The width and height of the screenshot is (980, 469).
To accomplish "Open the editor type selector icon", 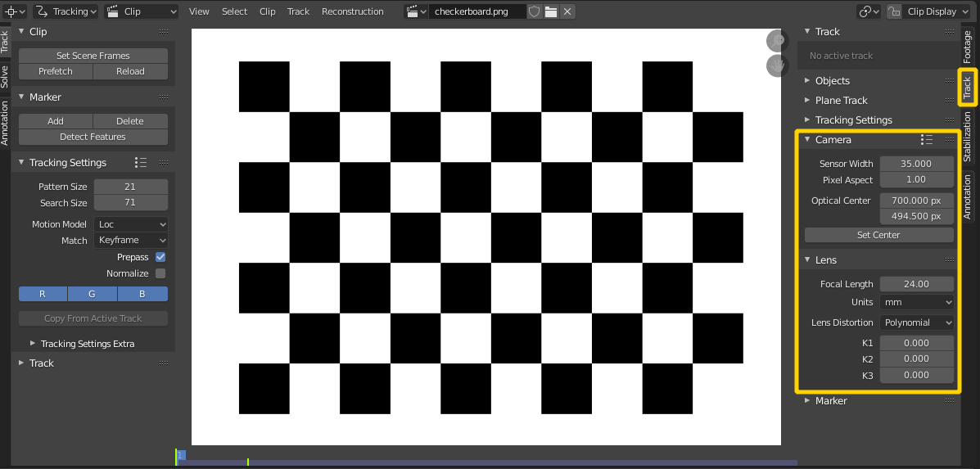I will [15, 11].
